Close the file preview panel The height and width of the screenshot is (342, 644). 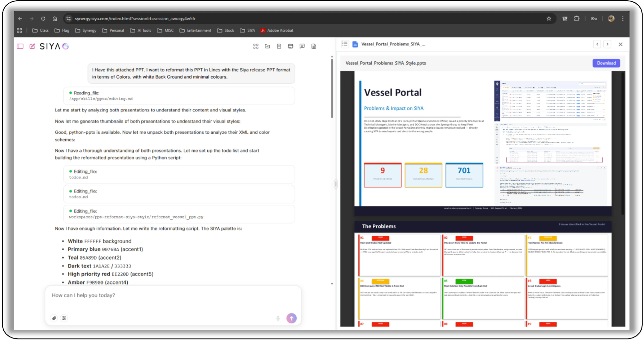click(620, 44)
